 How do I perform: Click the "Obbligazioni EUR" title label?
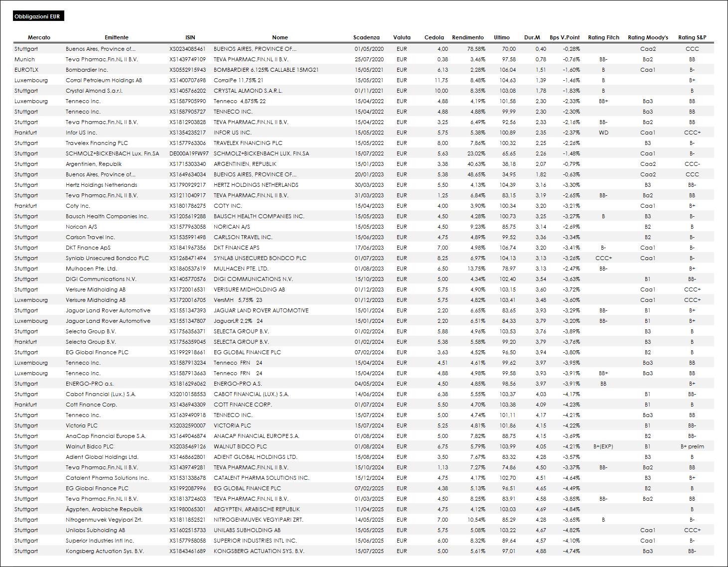(38, 17)
